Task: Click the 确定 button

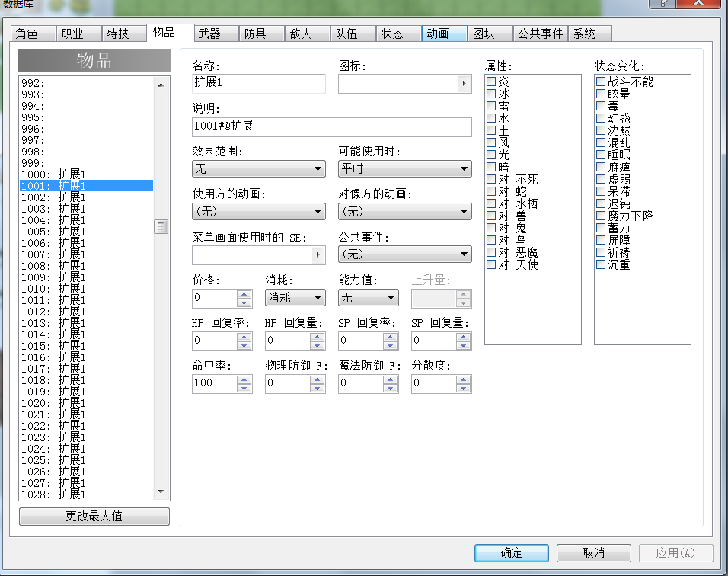Action: [x=512, y=553]
